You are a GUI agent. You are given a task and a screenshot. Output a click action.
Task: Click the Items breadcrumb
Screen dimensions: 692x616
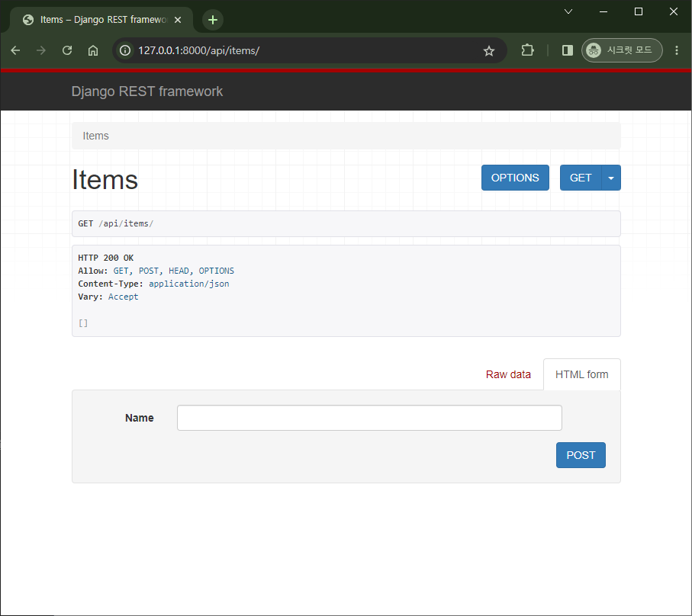96,136
